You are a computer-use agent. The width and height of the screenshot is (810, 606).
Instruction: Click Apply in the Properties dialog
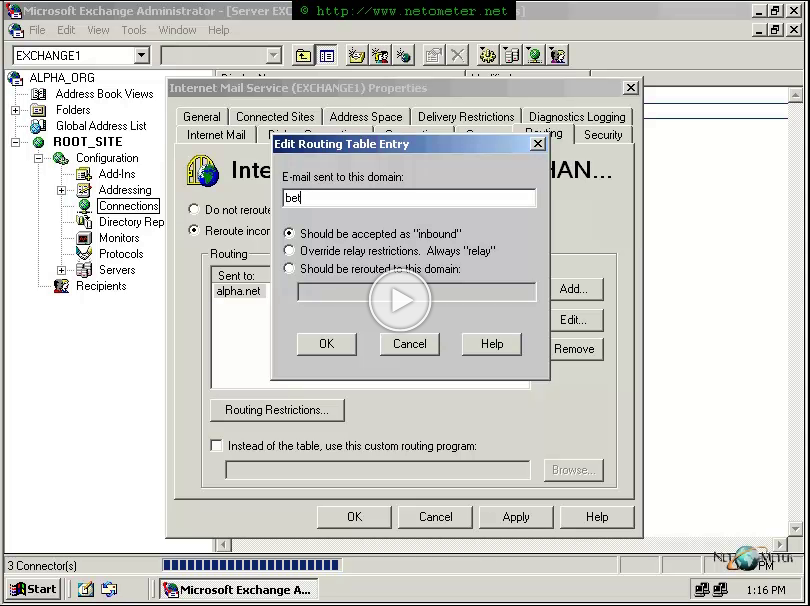[516, 517]
